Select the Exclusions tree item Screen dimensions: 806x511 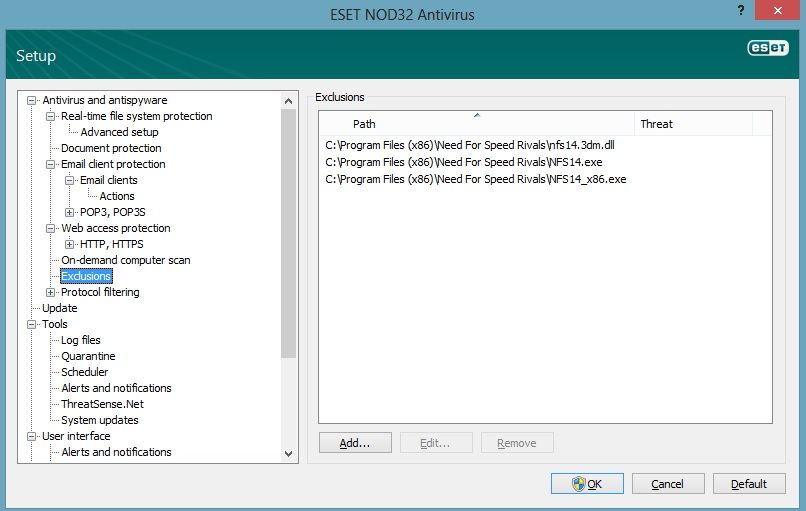coord(86,276)
